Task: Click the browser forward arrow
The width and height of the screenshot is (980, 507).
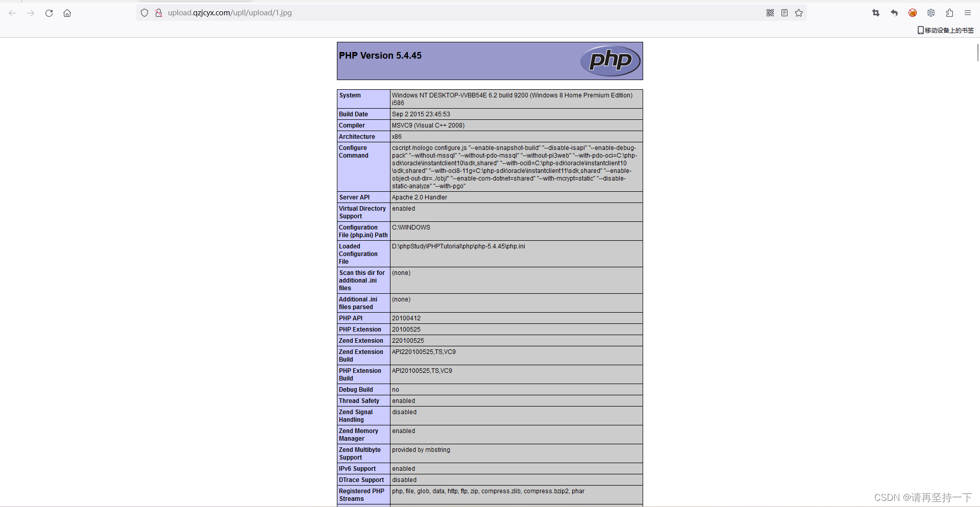Action: tap(31, 13)
